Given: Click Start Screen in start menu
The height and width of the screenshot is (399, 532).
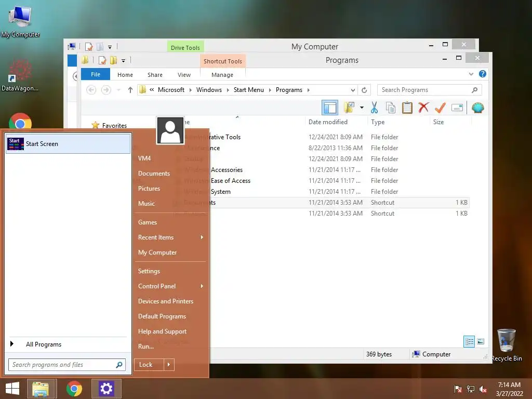Looking at the screenshot, I should (x=68, y=144).
